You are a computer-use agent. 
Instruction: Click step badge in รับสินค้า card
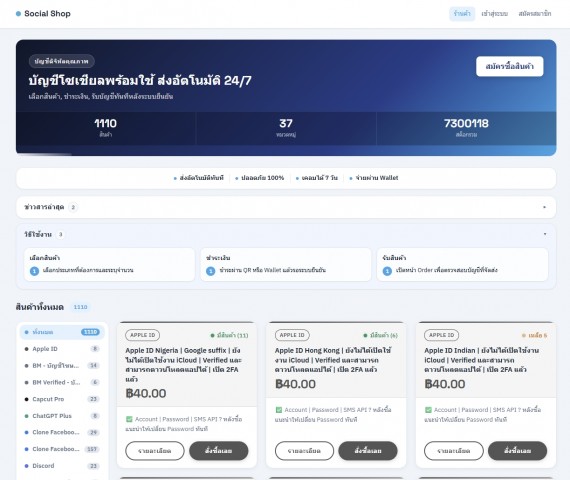pyautogui.click(x=387, y=271)
